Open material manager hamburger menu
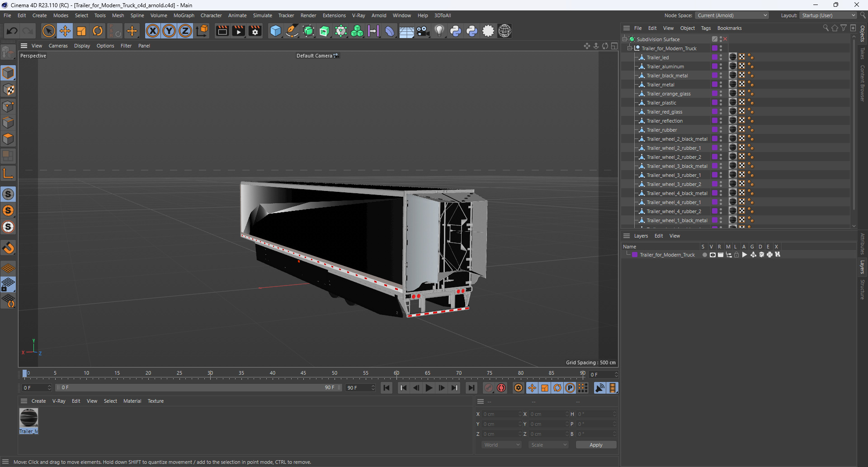868x467 pixels. 24,401
